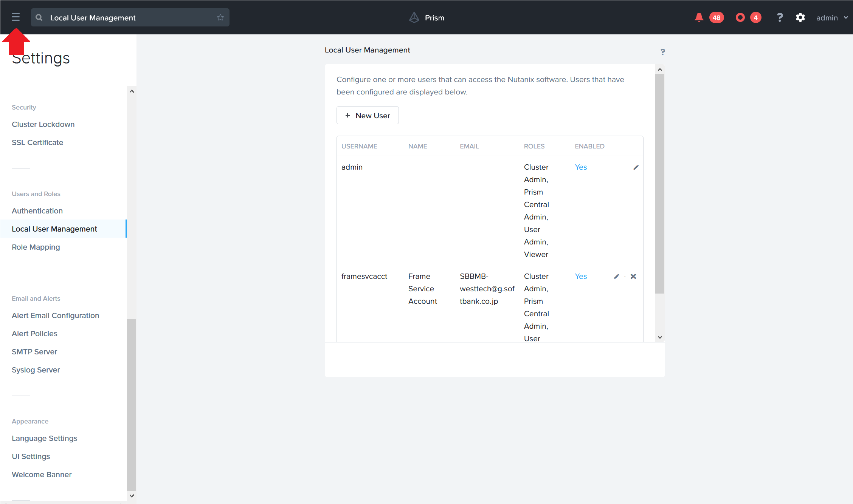The image size is (853, 504).
Task: Click the search magnifier icon
Action: pyautogui.click(x=39, y=17)
